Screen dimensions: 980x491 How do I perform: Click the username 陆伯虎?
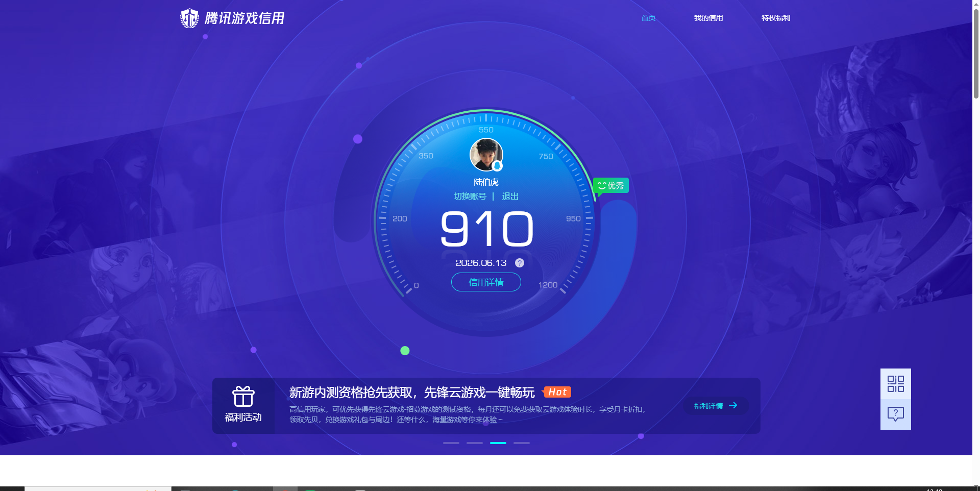click(x=486, y=182)
